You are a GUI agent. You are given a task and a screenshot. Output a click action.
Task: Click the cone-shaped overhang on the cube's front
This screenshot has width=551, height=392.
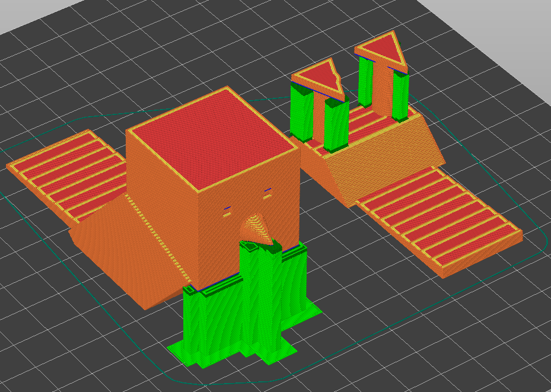[257, 229]
